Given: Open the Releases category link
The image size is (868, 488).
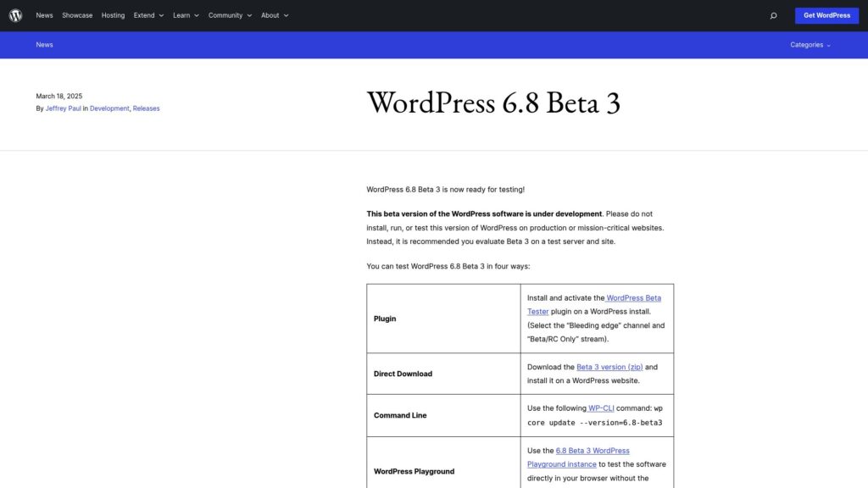Looking at the screenshot, I should click(146, 108).
